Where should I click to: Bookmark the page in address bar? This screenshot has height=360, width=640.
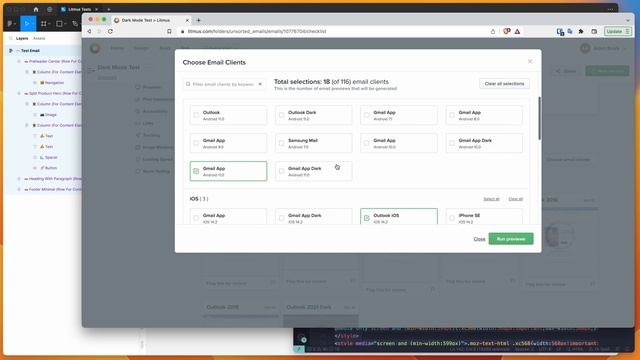tap(169, 31)
